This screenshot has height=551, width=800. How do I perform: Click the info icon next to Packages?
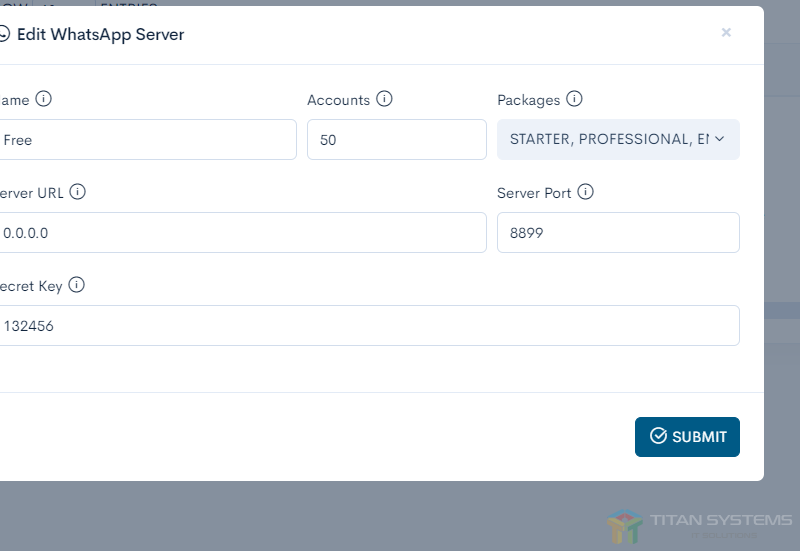[574, 99]
